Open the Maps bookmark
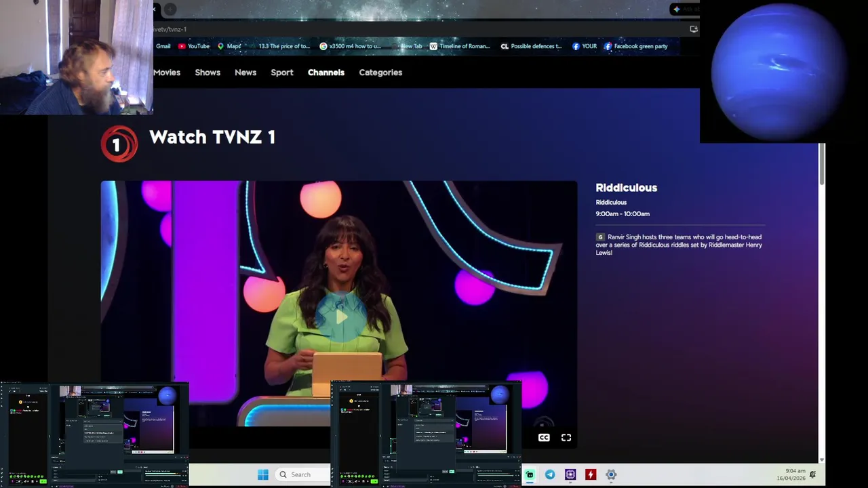Screen dimensions: 868x488 pyautogui.click(x=230, y=46)
